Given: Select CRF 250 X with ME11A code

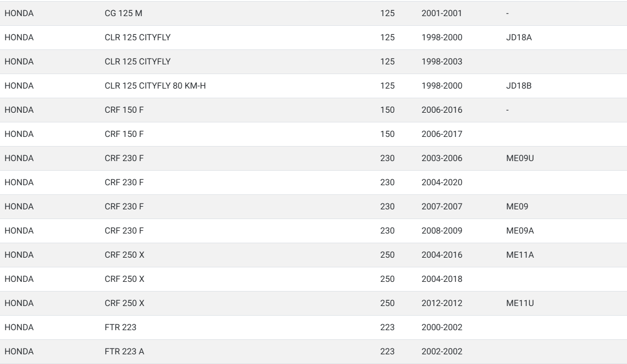Looking at the screenshot, I should [313, 255].
